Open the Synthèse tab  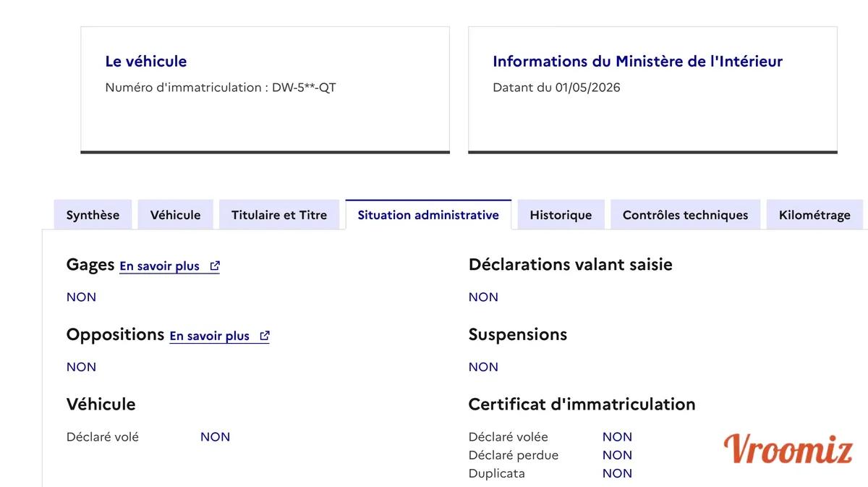(93, 215)
